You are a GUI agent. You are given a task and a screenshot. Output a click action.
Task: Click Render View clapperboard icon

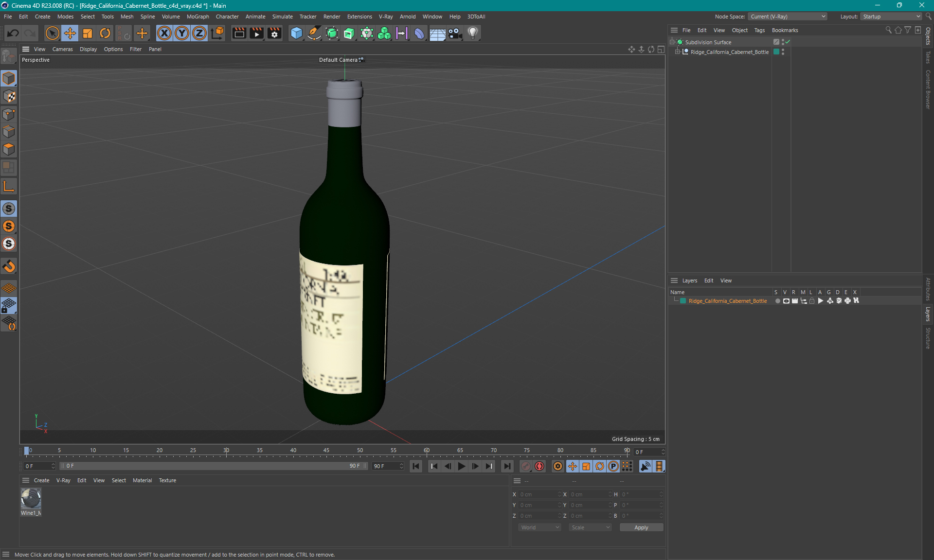pyautogui.click(x=239, y=33)
